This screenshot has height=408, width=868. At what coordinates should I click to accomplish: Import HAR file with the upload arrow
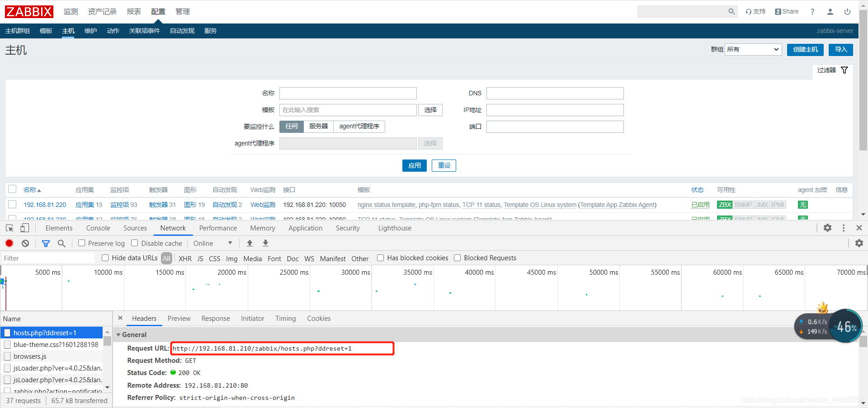click(x=250, y=243)
